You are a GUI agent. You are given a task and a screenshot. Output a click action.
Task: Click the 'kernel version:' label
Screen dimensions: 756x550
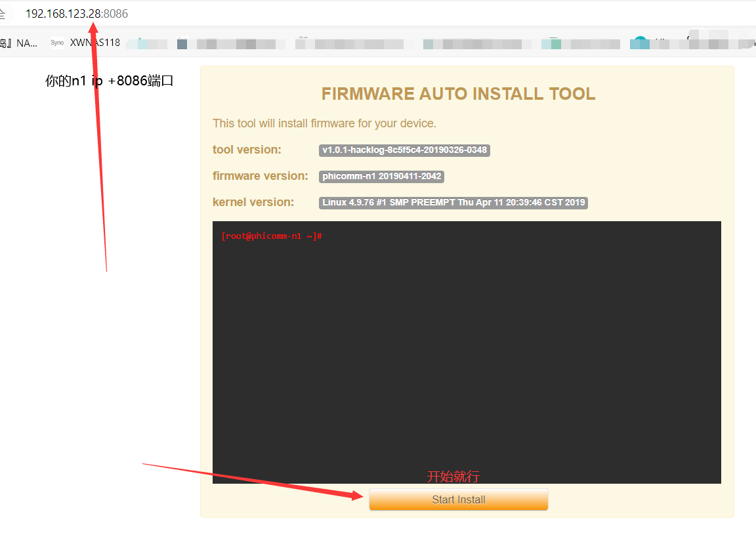pyautogui.click(x=253, y=202)
